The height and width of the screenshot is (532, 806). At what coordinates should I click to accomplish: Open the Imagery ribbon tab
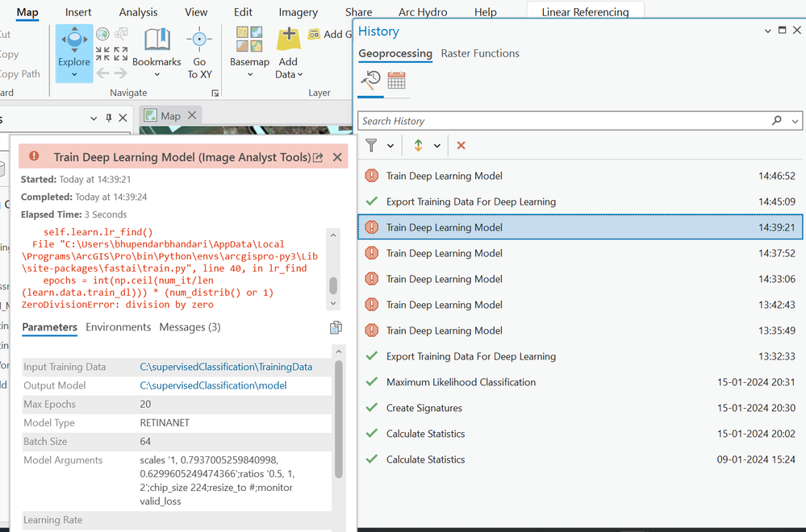pyautogui.click(x=299, y=12)
